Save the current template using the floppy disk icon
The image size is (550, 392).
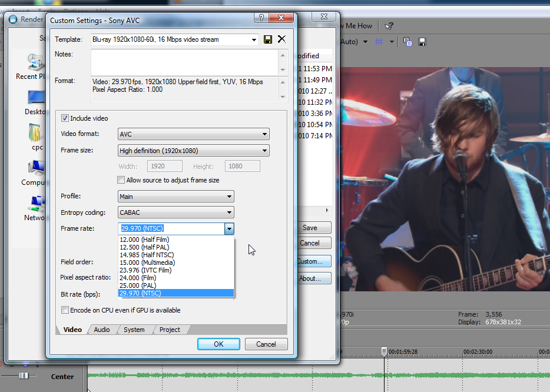point(268,39)
